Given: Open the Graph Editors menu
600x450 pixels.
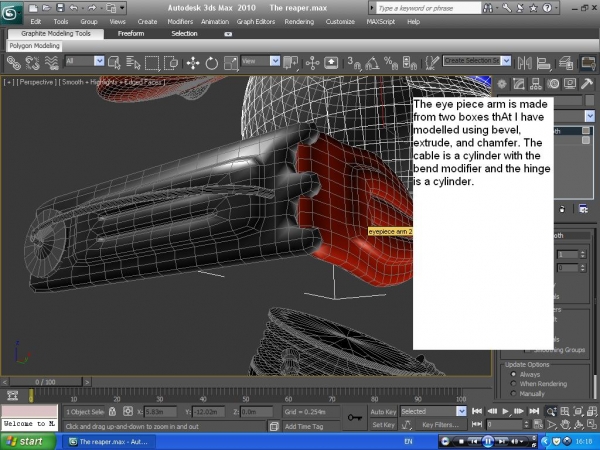Looking at the screenshot, I should [256, 22].
